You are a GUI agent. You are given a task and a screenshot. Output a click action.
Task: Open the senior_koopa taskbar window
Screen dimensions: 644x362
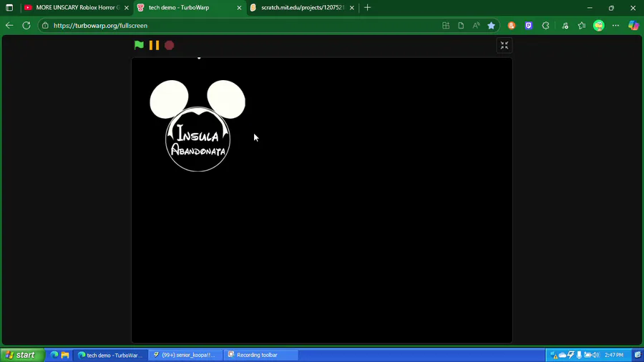[185, 355]
